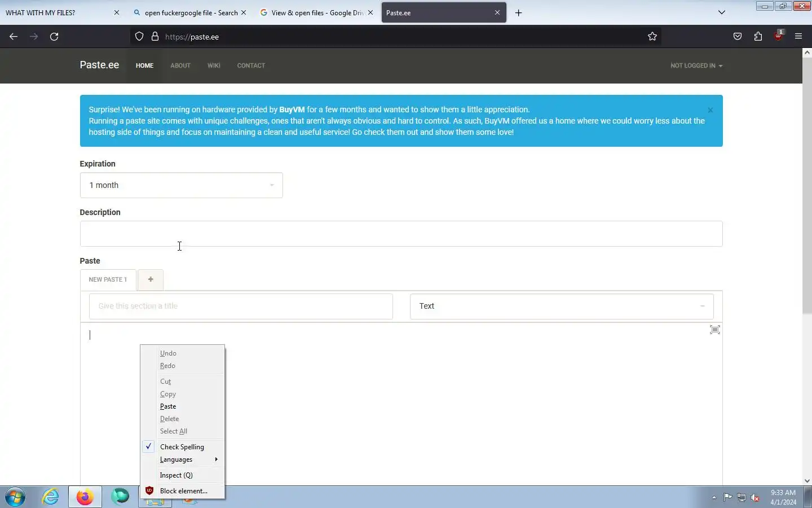Open the ABOUT navigation link

tap(180, 65)
